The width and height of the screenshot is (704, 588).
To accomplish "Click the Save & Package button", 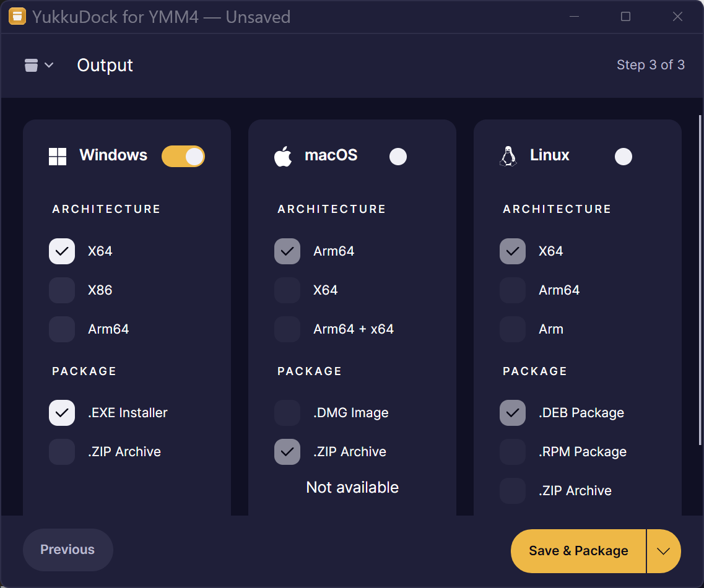I will tap(578, 551).
